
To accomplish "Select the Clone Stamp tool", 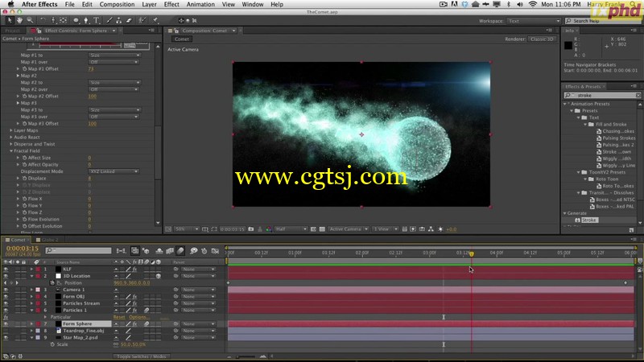I will click(118, 20).
